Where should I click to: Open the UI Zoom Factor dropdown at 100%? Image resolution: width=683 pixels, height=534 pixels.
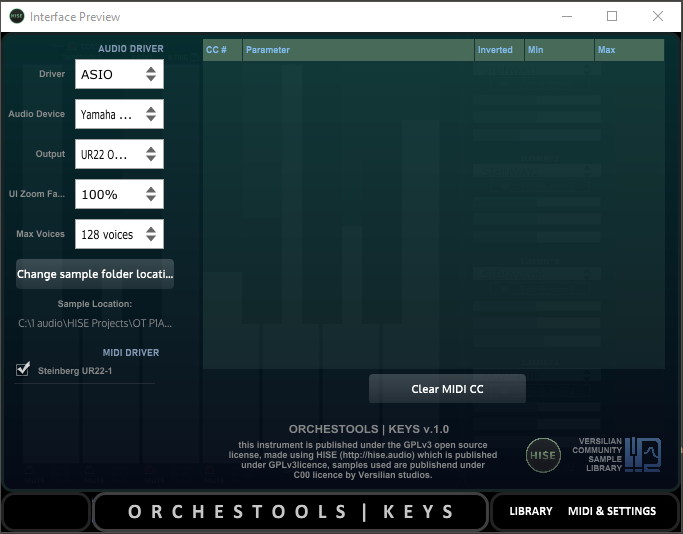click(119, 194)
